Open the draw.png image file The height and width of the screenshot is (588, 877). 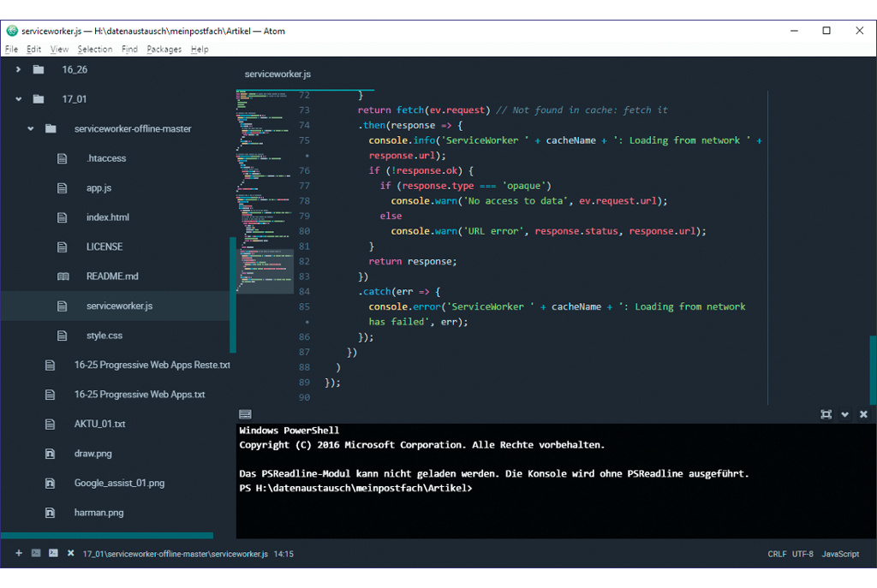[92, 454]
